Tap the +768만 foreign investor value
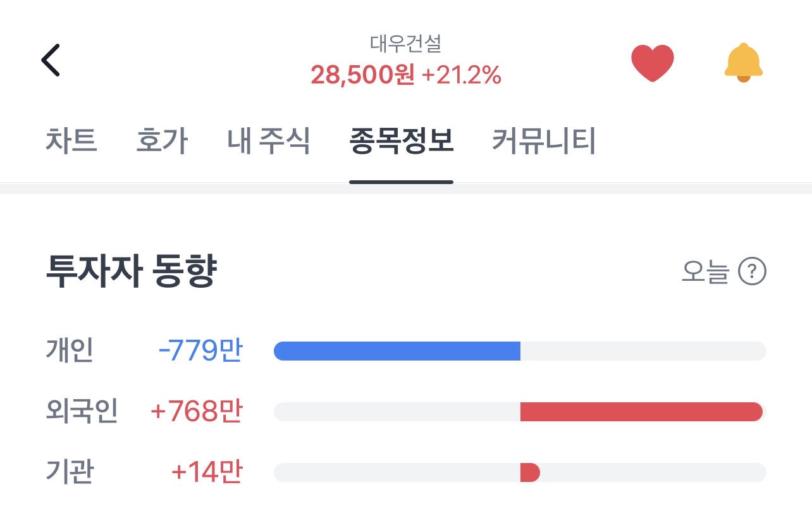Viewport: 812px width, 525px height. click(196, 412)
